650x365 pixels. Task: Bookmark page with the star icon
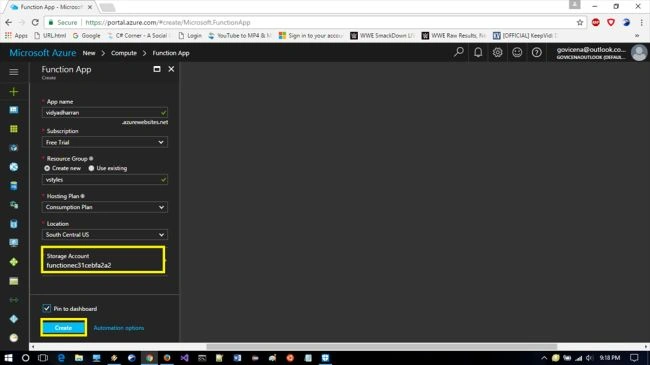coord(580,22)
